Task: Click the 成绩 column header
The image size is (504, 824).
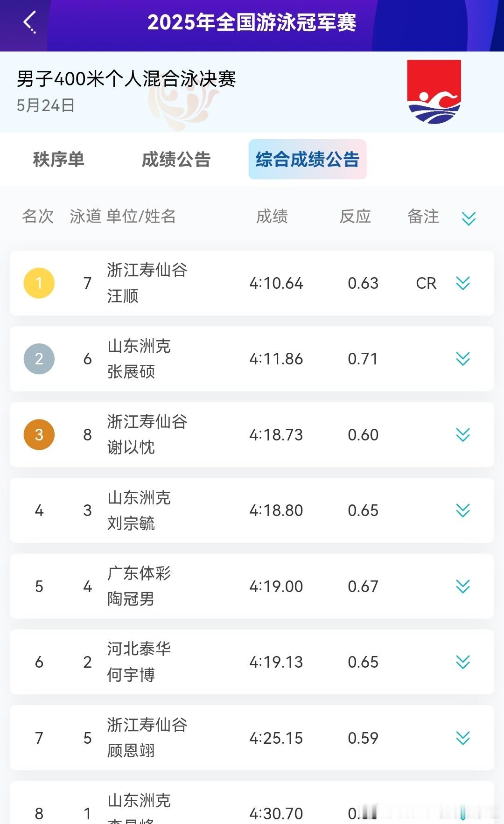Action: 272,216
